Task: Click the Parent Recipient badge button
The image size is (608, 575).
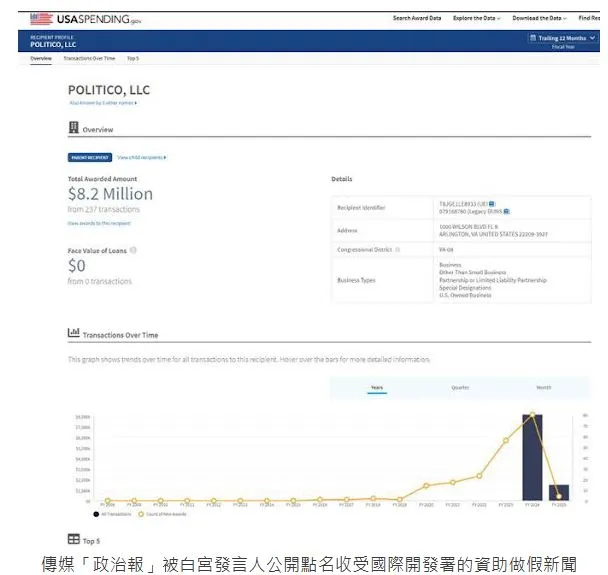Action: tap(90, 157)
